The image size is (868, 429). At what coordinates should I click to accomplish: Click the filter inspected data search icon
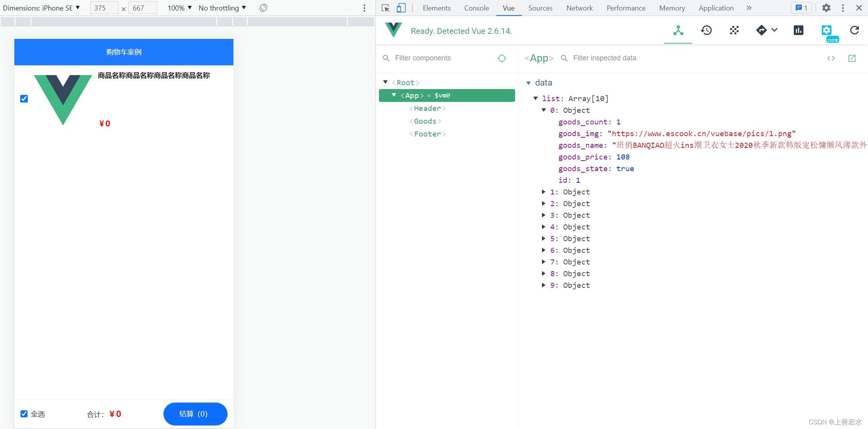pyautogui.click(x=564, y=58)
